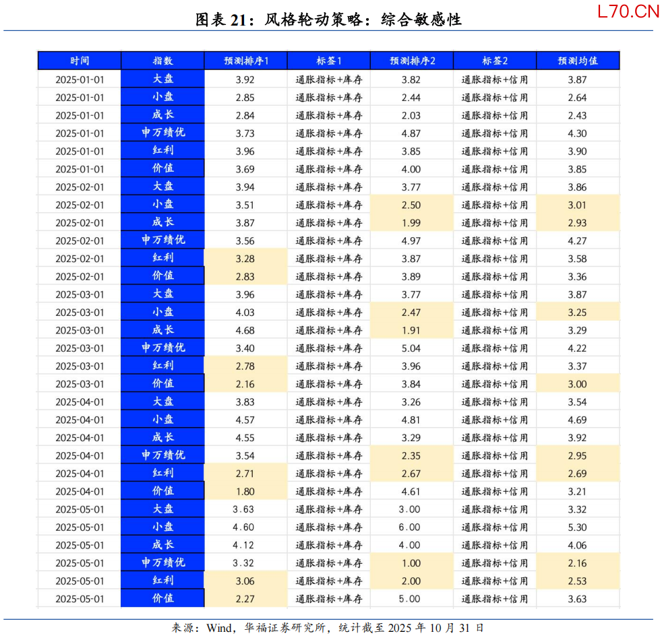Click the 预测均值 column header
This screenshot has height=644, width=662.
pos(578,61)
